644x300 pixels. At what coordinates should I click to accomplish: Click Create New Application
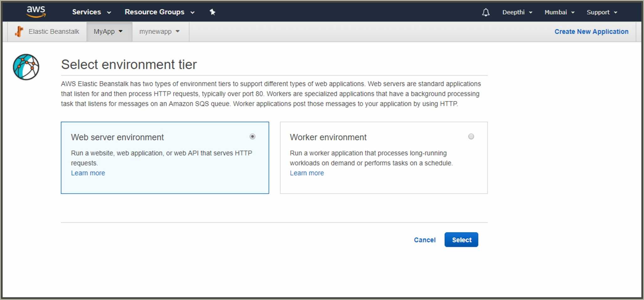point(591,31)
